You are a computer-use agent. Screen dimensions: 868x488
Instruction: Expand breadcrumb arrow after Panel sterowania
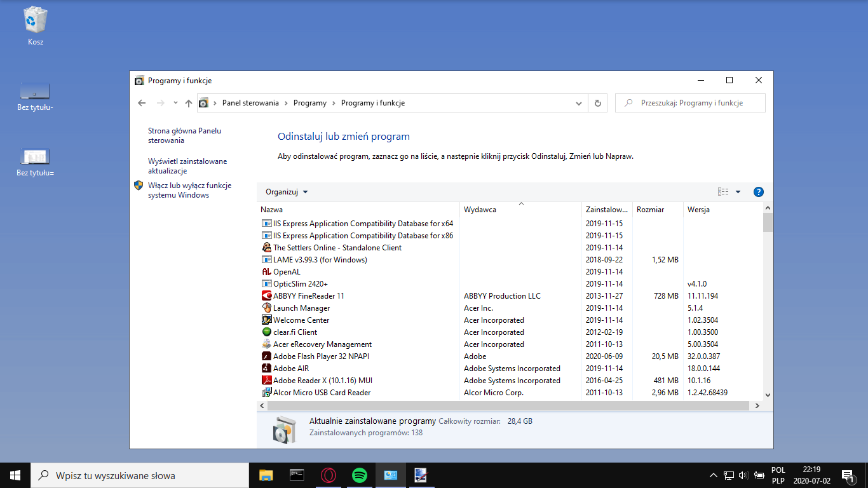287,103
